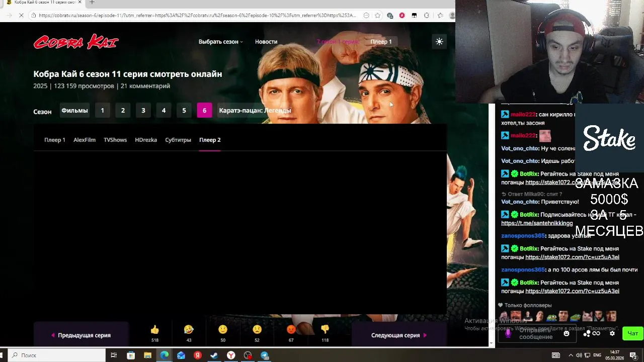The image size is (644, 362).
Task: Open the chat emoji picker
Action: point(567,333)
